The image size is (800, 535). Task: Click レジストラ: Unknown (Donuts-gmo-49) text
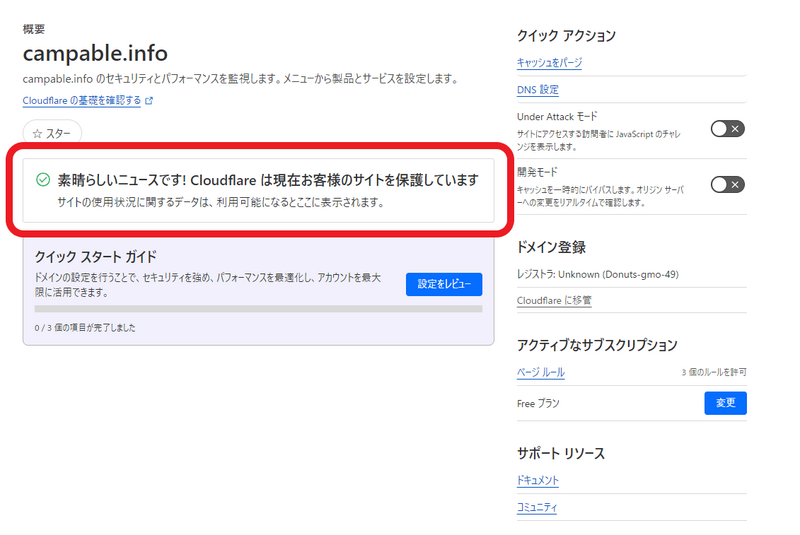pyautogui.click(x=597, y=274)
